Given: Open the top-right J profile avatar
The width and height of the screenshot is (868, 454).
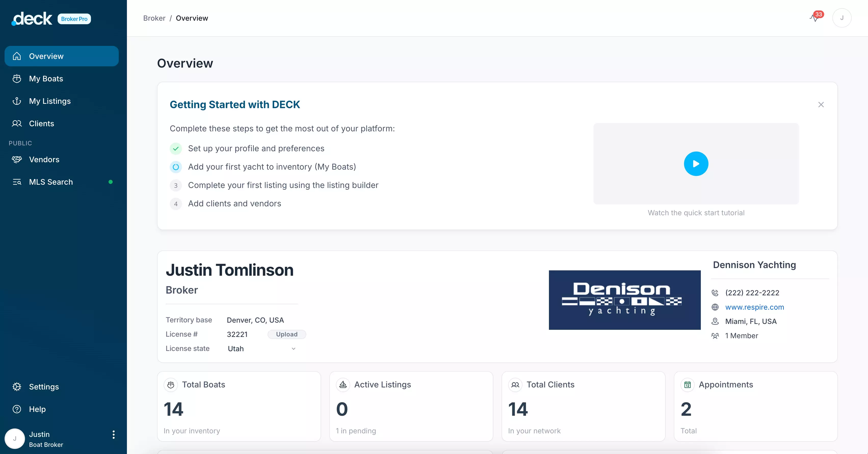Looking at the screenshot, I should tap(841, 18).
